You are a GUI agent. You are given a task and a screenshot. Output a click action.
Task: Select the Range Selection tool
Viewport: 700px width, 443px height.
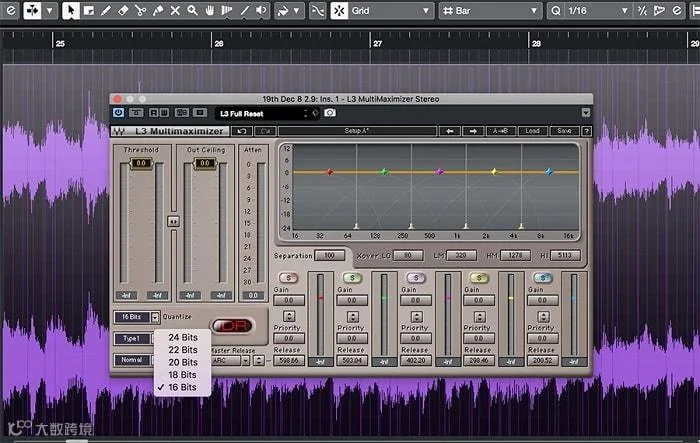click(88, 10)
